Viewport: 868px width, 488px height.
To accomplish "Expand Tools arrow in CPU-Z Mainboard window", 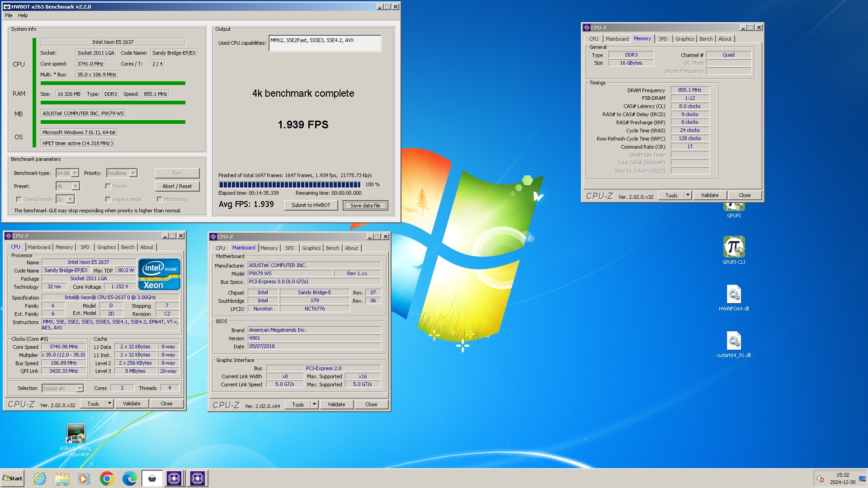I will 314,404.
